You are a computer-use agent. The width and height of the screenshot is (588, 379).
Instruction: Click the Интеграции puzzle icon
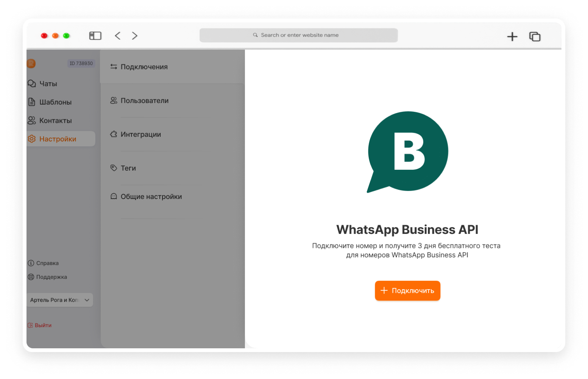click(114, 134)
